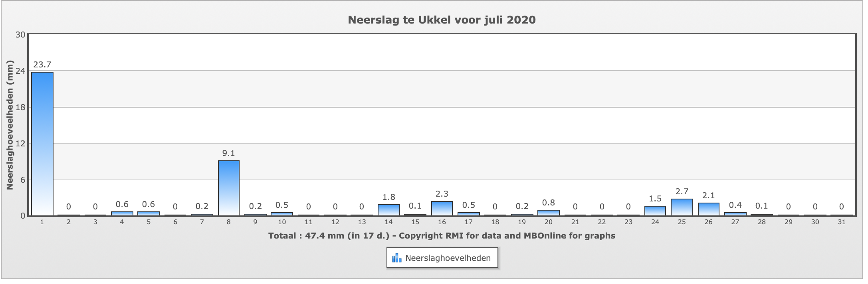
Task: Click the 9.1 data label above day 8
Action: coord(229,153)
